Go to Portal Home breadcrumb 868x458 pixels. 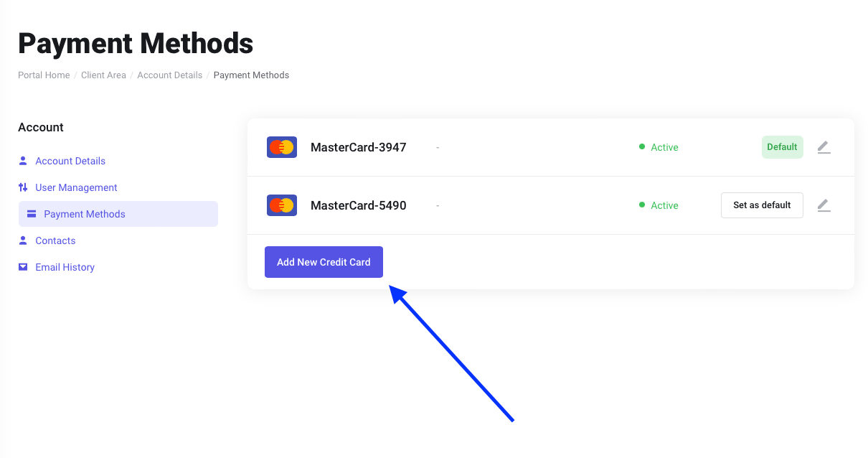tap(44, 75)
